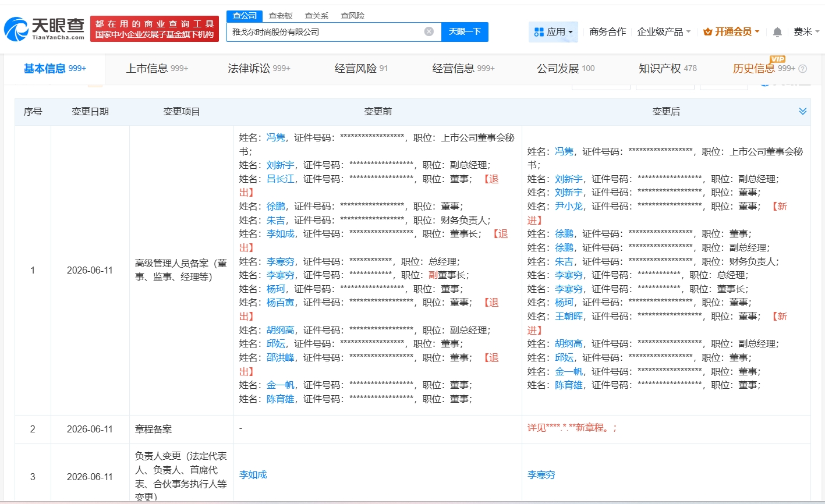825x504 pixels.
Task: Go to the 上市信息 tab
Action: 157,69
